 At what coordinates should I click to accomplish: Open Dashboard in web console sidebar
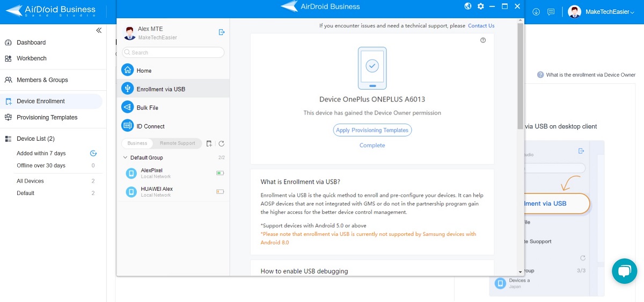[x=31, y=42]
